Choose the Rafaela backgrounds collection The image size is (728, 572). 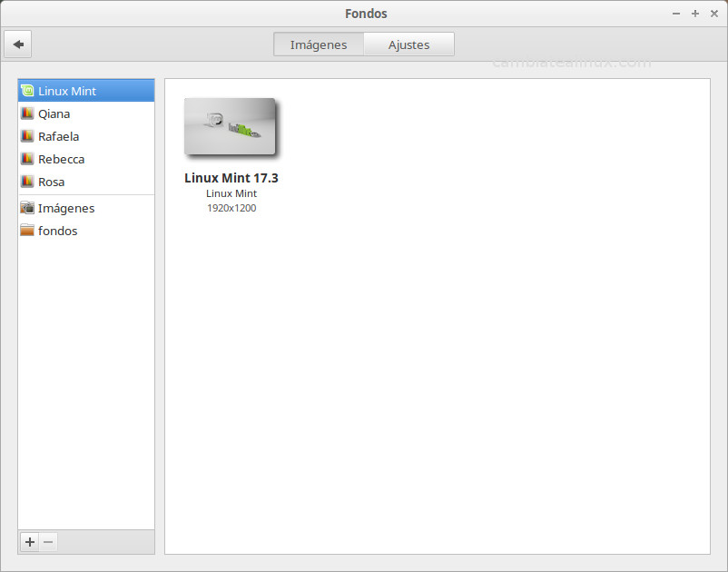[x=86, y=136]
